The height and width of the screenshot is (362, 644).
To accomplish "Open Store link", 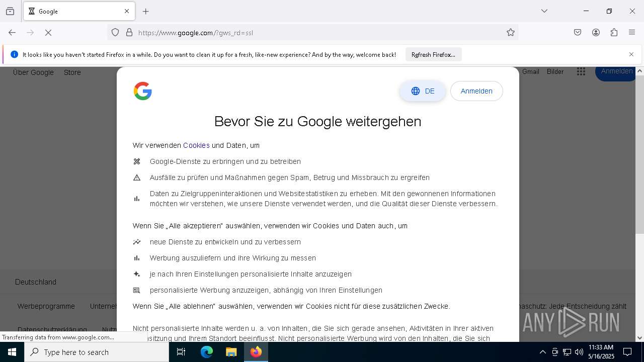I will point(72,72).
